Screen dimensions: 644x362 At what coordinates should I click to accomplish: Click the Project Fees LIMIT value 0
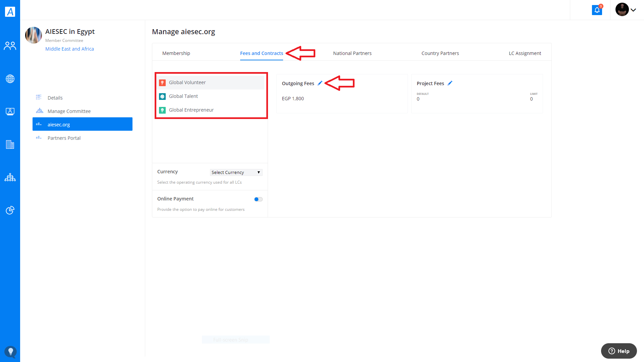(532, 99)
